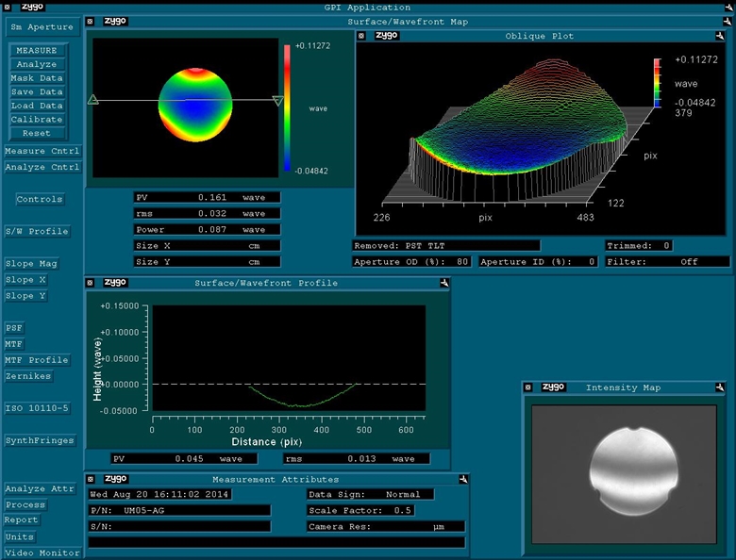The image size is (736, 560).
Task: Select right triangle slice marker on surface map
Action: coord(277,101)
